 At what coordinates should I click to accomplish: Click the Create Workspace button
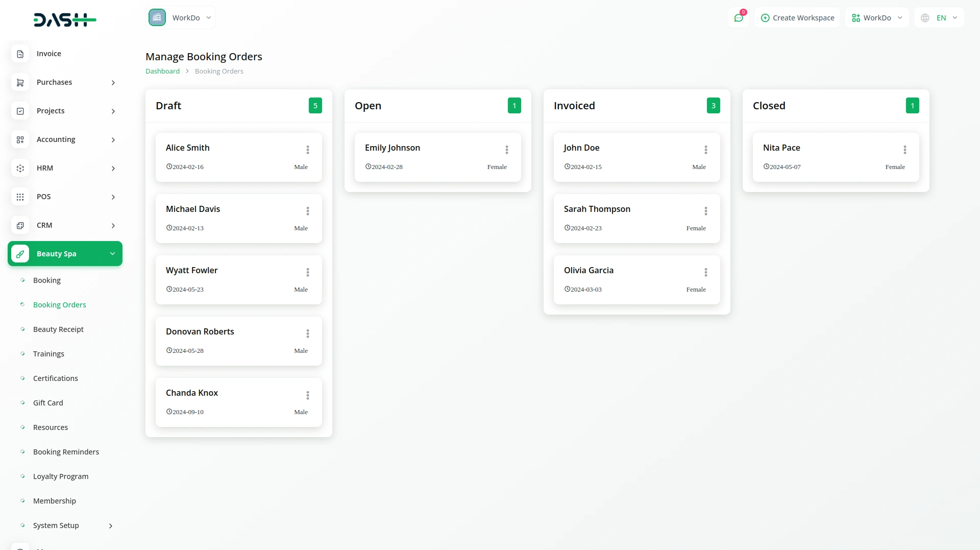point(797,18)
